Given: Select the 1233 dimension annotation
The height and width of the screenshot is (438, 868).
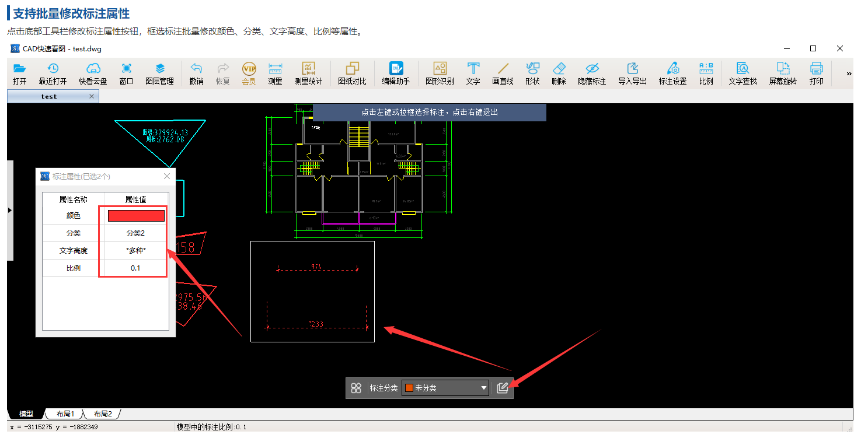Looking at the screenshot, I should coord(316,324).
